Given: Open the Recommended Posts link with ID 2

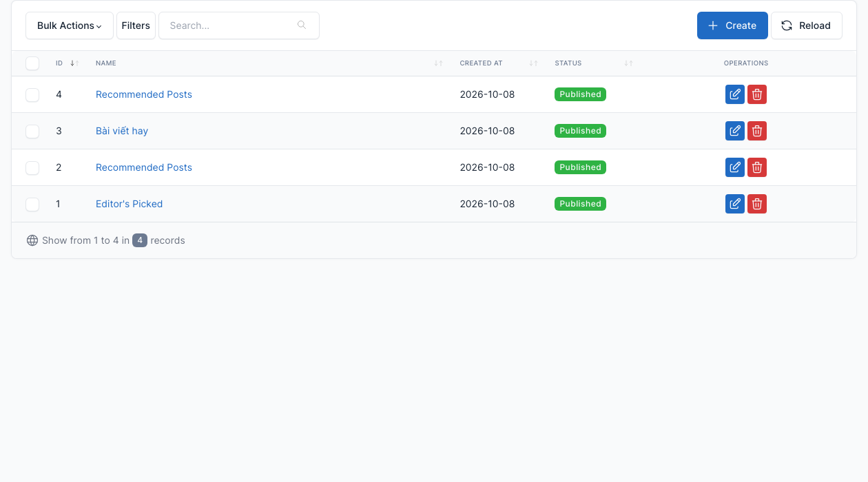Looking at the screenshot, I should [x=144, y=167].
